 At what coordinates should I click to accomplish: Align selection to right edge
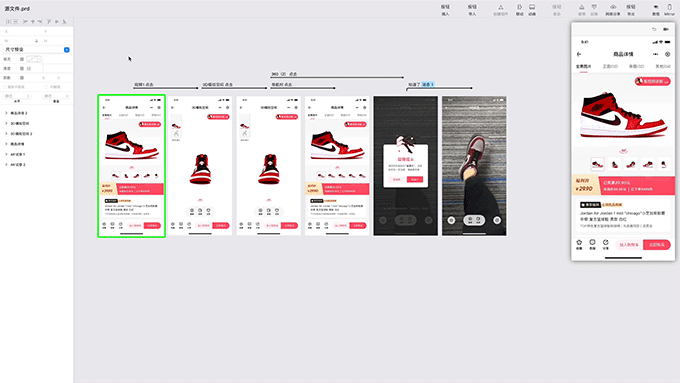[x=39, y=21]
